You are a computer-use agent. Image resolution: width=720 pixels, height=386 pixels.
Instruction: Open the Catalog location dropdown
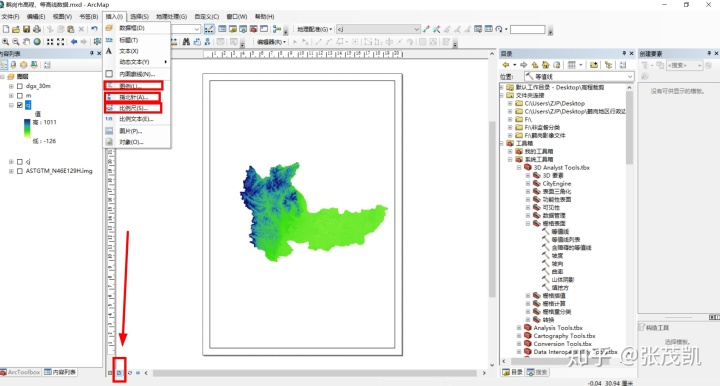point(630,76)
